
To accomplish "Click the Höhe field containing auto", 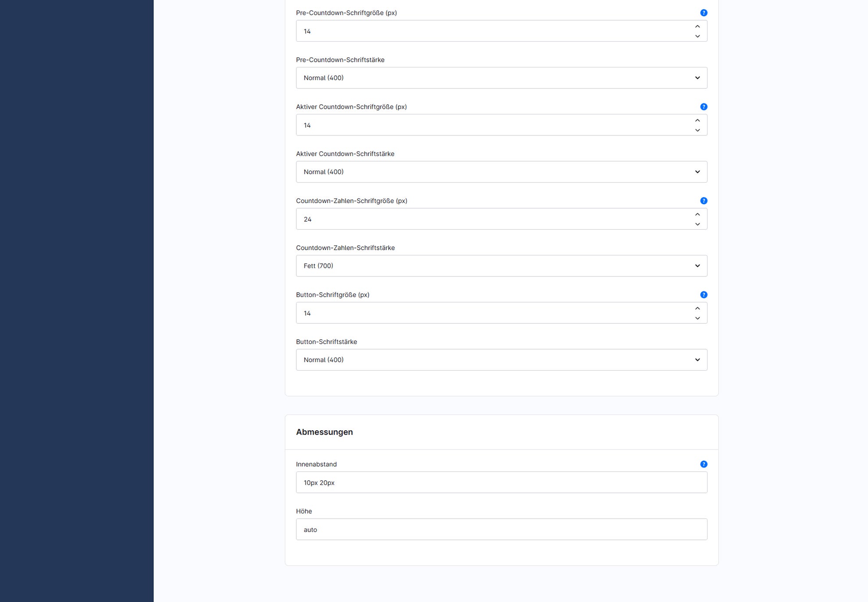I will point(502,529).
